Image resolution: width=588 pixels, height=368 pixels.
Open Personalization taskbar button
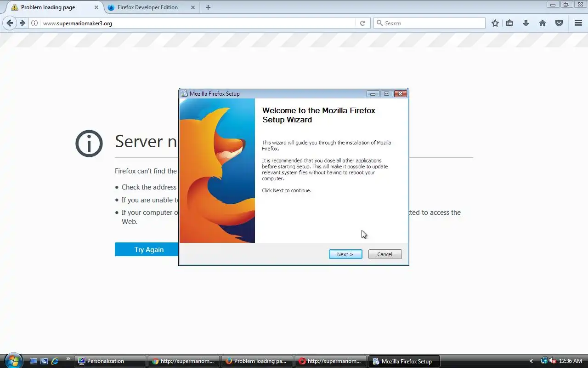pyautogui.click(x=110, y=361)
